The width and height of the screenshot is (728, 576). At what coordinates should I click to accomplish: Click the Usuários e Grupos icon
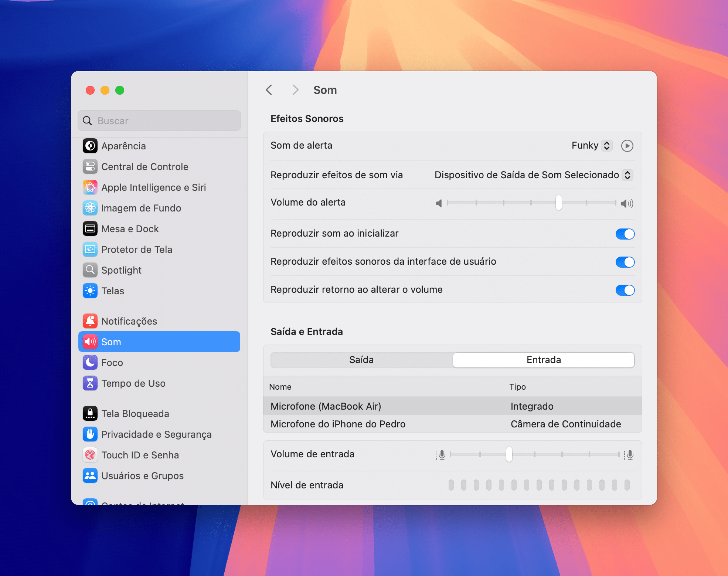pos(90,476)
